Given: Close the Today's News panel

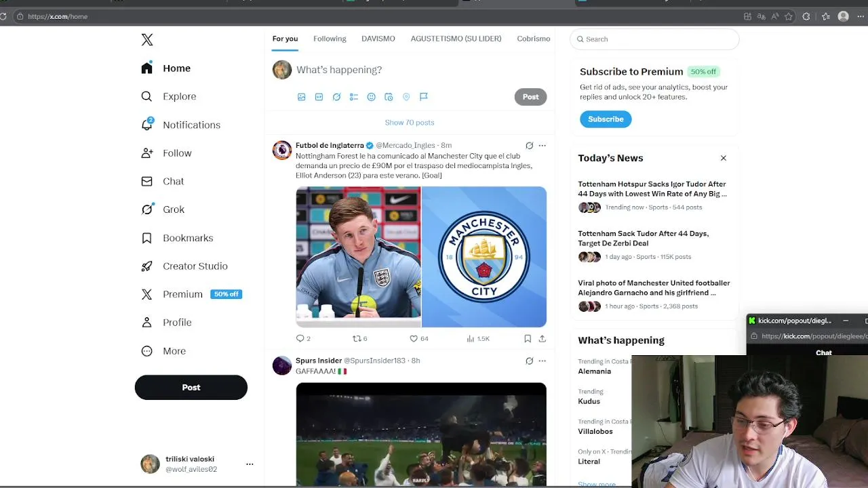Looking at the screenshot, I should pos(724,158).
